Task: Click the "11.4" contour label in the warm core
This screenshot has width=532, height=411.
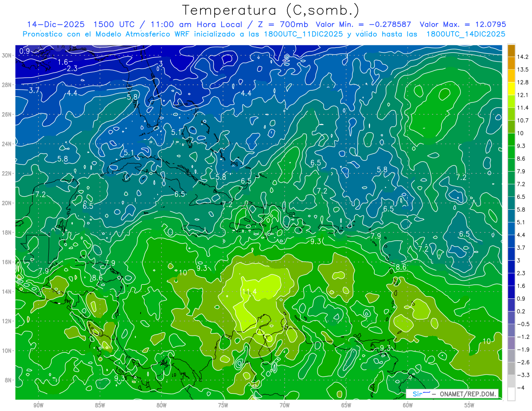Action: [250, 292]
